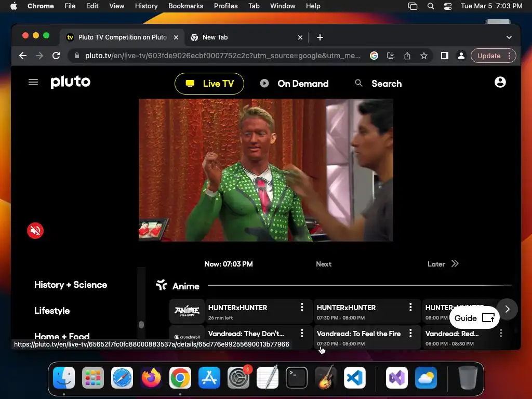Select the Anime All Day channel logo
This screenshot has width=532, height=399.
point(187,311)
